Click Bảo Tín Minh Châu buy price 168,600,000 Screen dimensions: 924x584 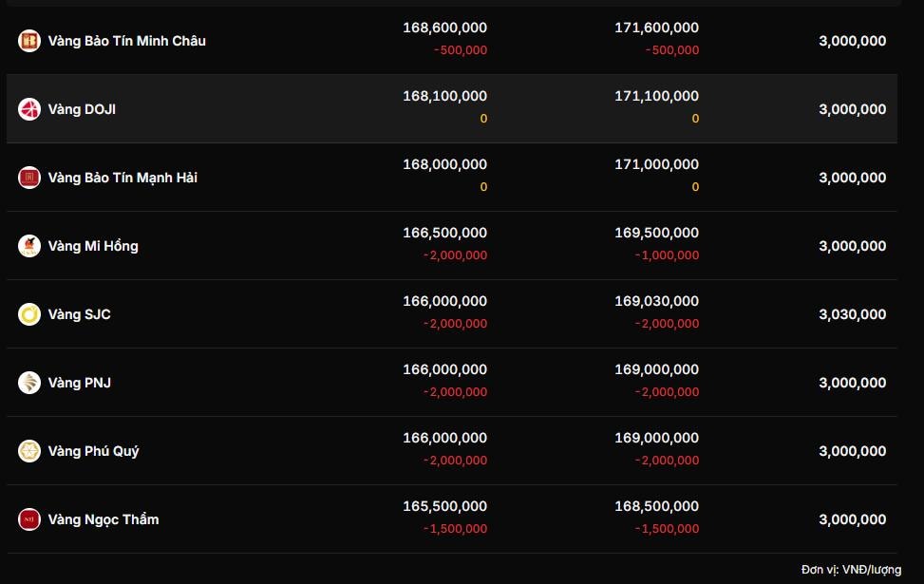tap(444, 28)
